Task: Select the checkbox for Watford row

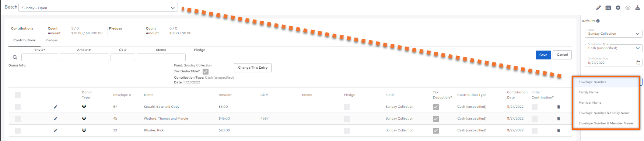Action: tap(18, 119)
